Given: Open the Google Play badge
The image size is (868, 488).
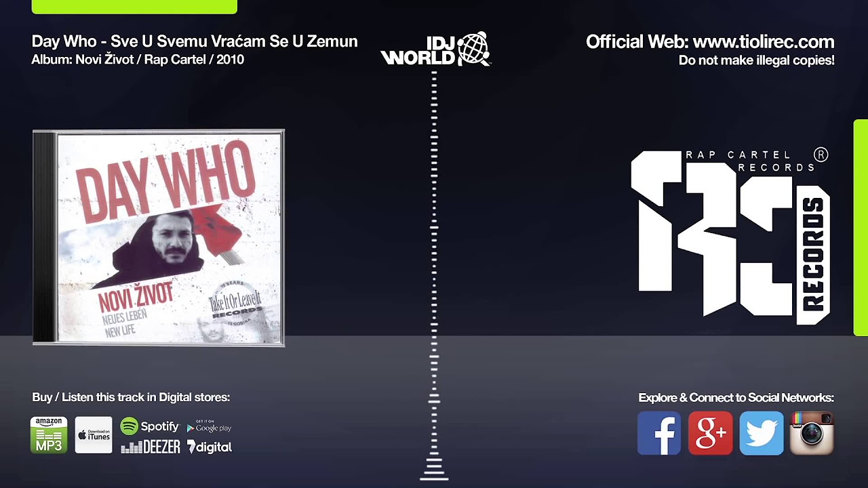Looking at the screenshot, I should 209,426.
